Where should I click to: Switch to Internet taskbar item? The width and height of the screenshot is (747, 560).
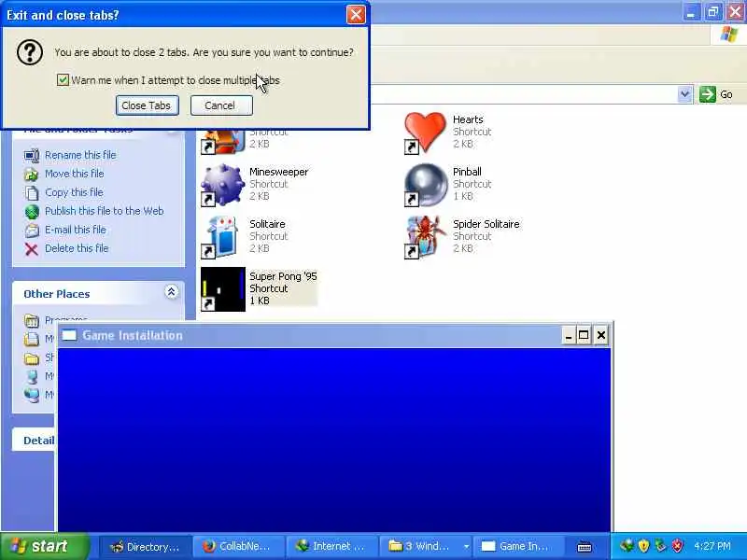(x=331, y=547)
